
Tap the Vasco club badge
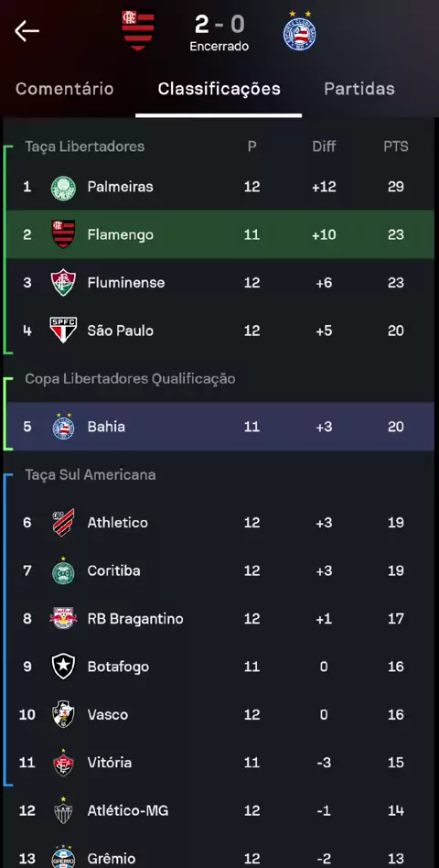pyautogui.click(x=63, y=715)
